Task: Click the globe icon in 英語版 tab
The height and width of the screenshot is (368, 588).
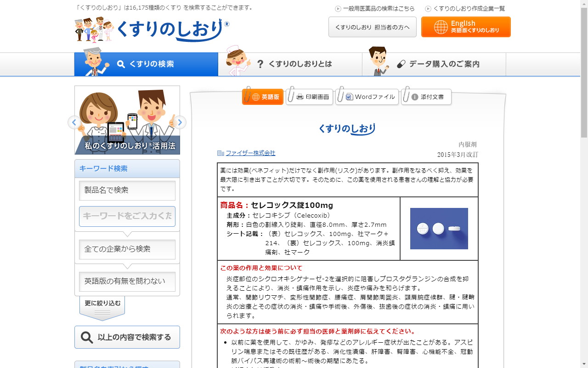Action: pyautogui.click(x=256, y=97)
